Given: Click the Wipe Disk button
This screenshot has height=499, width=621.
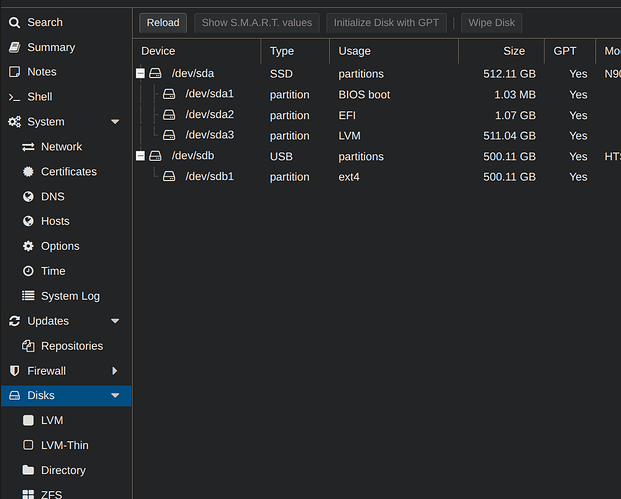Looking at the screenshot, I should pyautogui.click(x=491, y=22).
